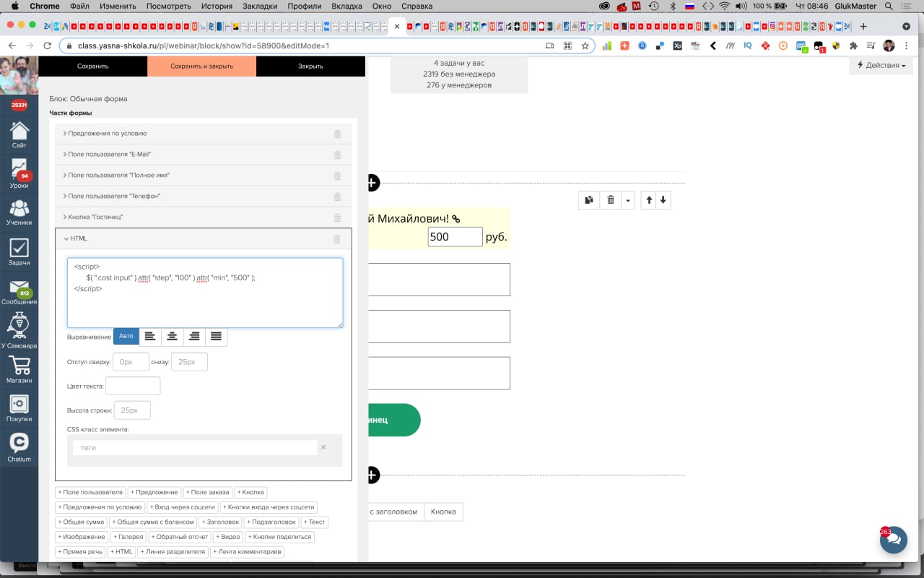Open the Магазин section in the sidebar
Screen dimensions: 924x578
pyautogui.click(x=19, y=370)
